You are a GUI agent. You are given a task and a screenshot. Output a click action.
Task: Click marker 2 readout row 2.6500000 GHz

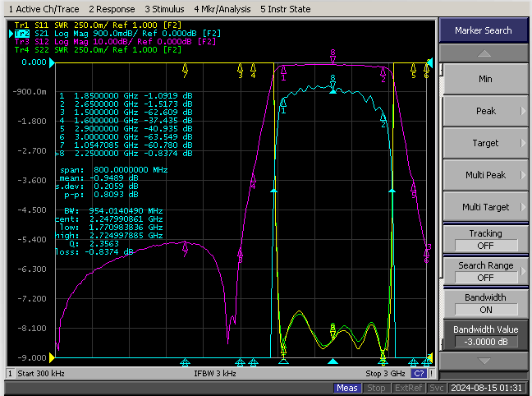[126, 104]
